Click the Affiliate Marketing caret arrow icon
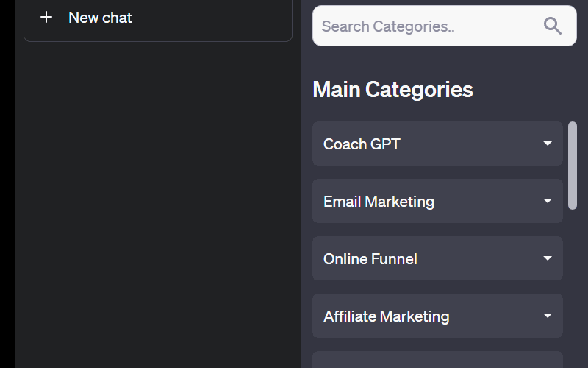Viewport: 588px width, 368px height. coord(548,316)
